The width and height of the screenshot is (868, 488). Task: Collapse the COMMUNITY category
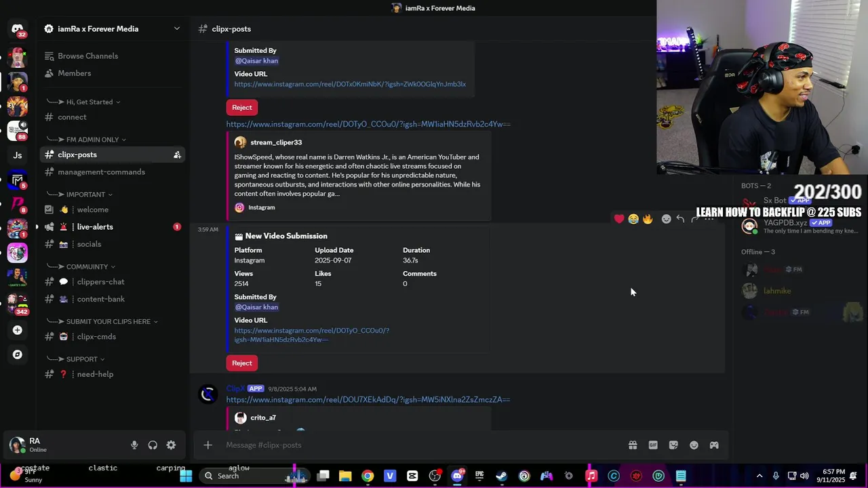pos(90,267)
